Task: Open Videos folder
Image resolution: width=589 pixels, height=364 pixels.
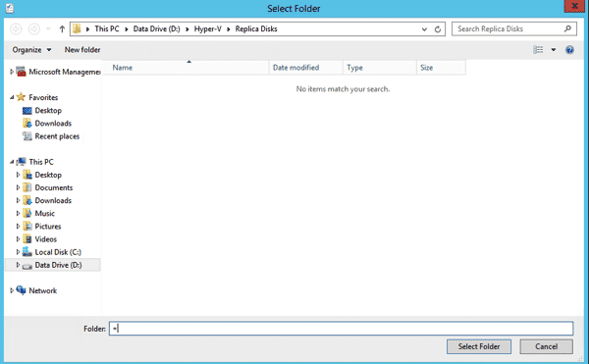Action: click(x=45, y=239)
